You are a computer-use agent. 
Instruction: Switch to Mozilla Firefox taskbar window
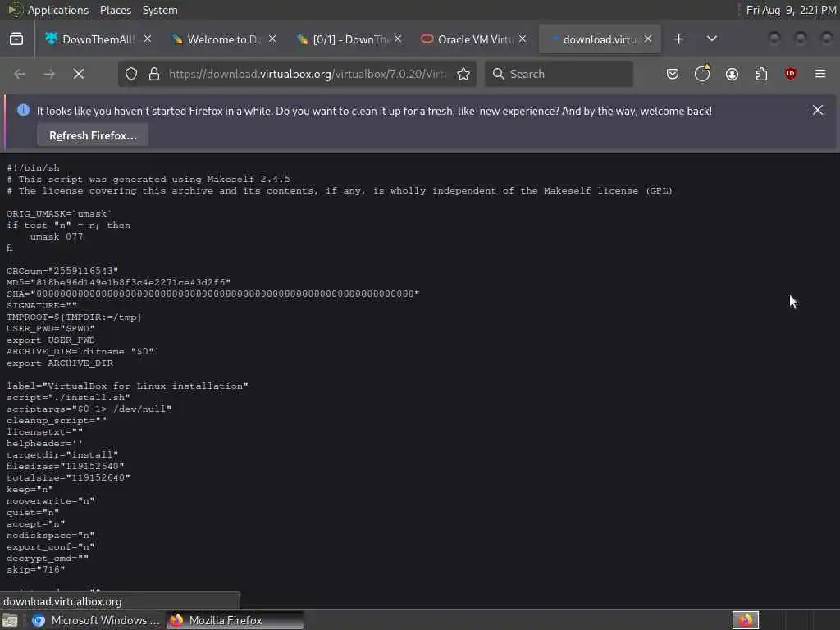click(x=235, y=620)
